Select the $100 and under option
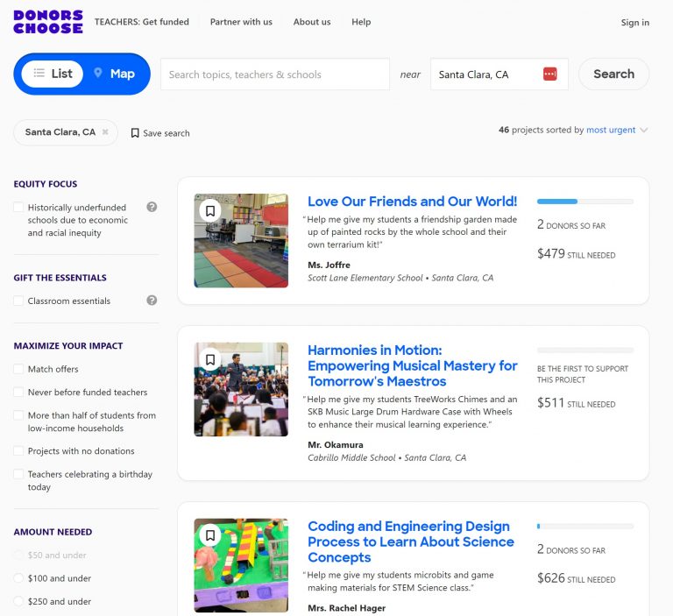The width and height of the screenshot is (673, 616). coord(18,578)
